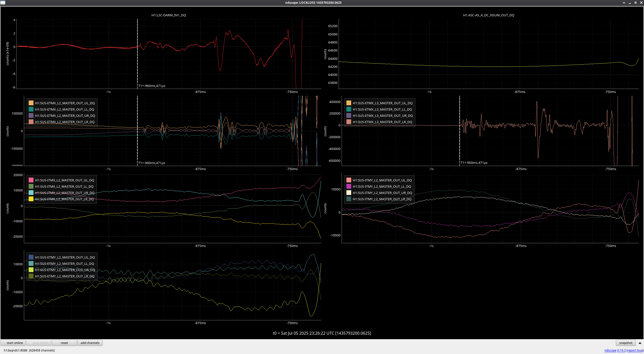Click the reset button
644x354 pixels.
[64, 343]
